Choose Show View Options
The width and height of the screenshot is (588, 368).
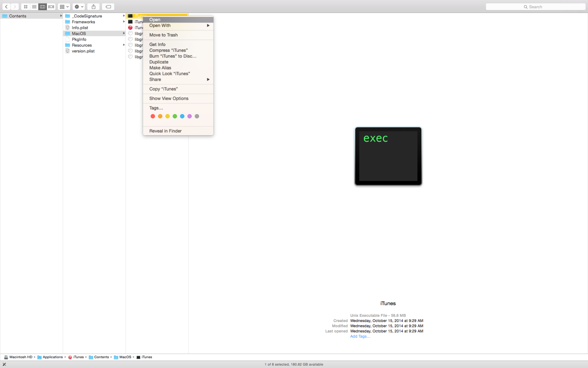pyautogui.click(x=178, y=98)
